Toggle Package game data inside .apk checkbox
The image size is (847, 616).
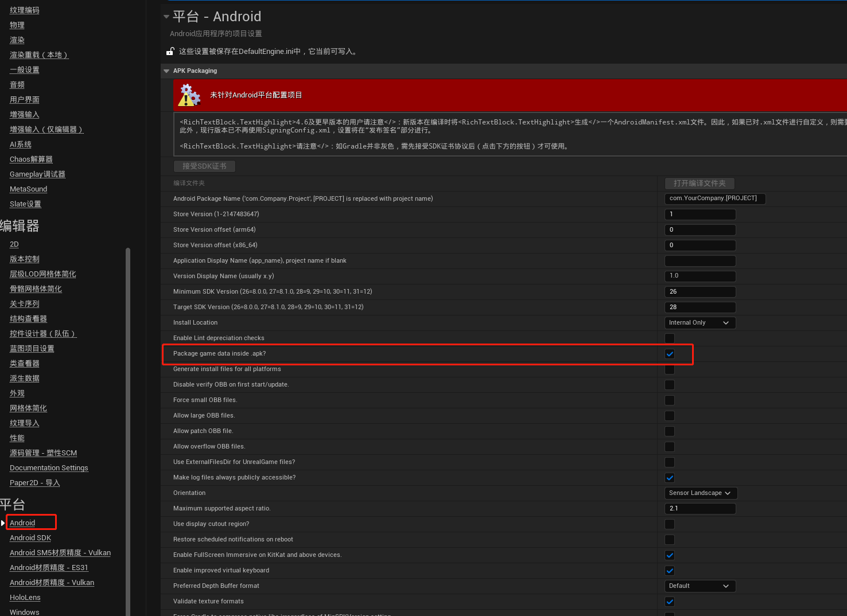click(670, 354)
